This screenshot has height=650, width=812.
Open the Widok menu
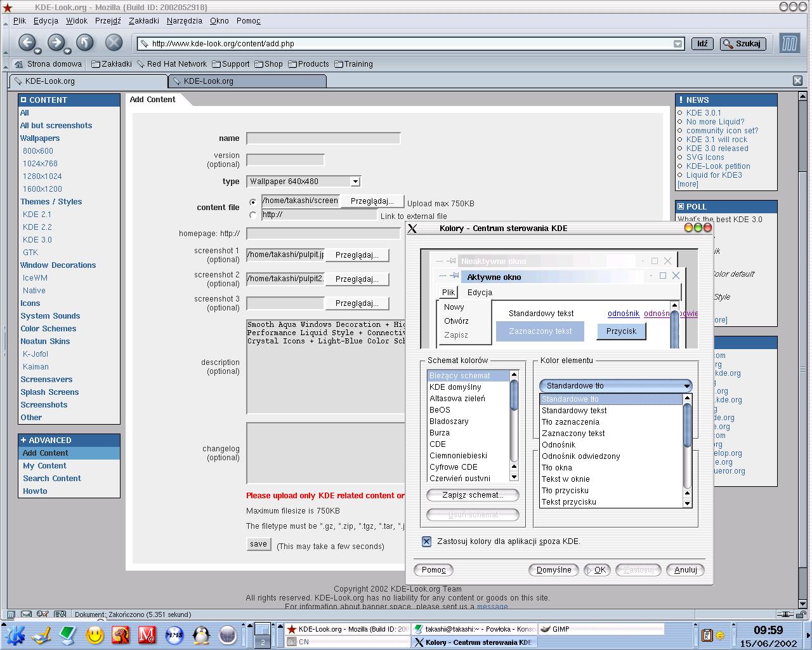(77, 21)
